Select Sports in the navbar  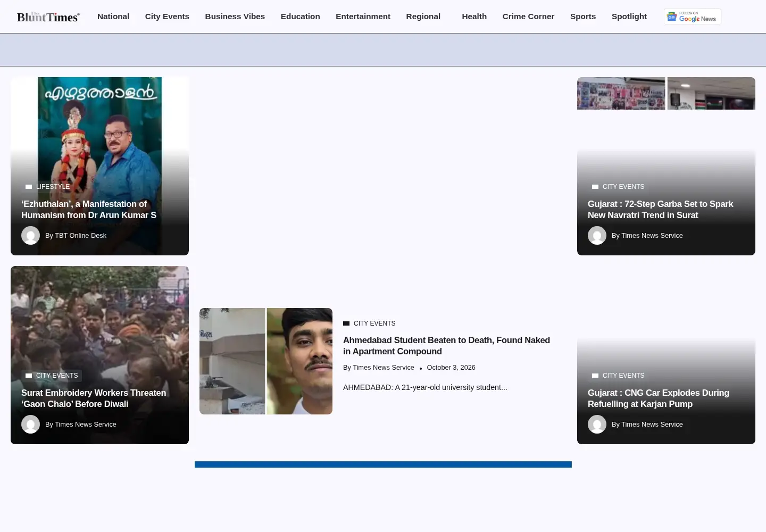pos(583,16)
